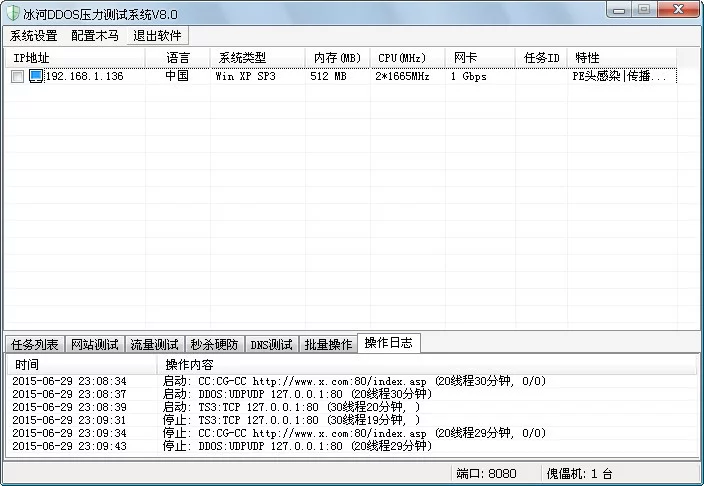704x486 pixels.
Task: Click the 512 MB memory cell
Action: pyautogui.click(x=328, y=76)
